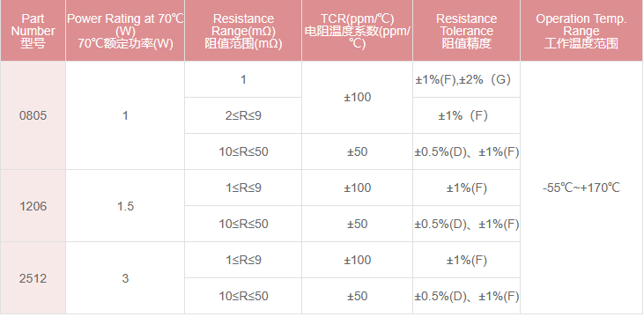Viewport: 644px width, 317px height.
Task: Select the TCR(ppm/℃) column header
Action: click(x=358, y=31)
